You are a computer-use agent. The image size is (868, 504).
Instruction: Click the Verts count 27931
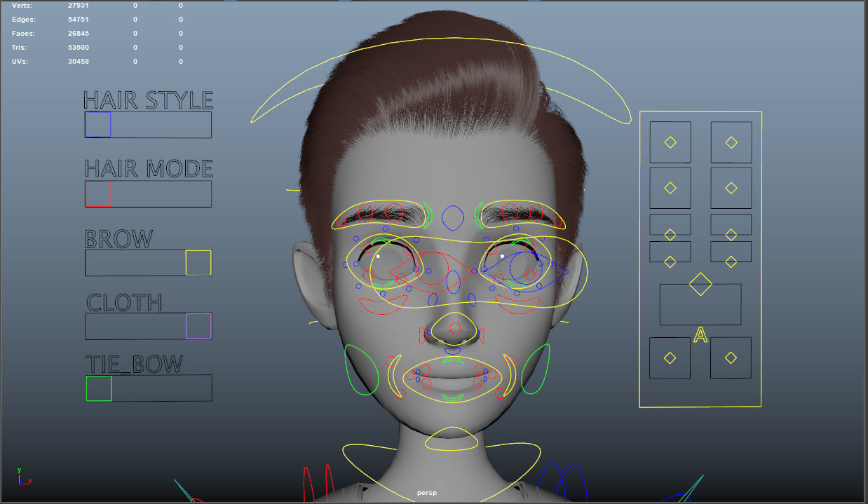(x=78, y=6)
